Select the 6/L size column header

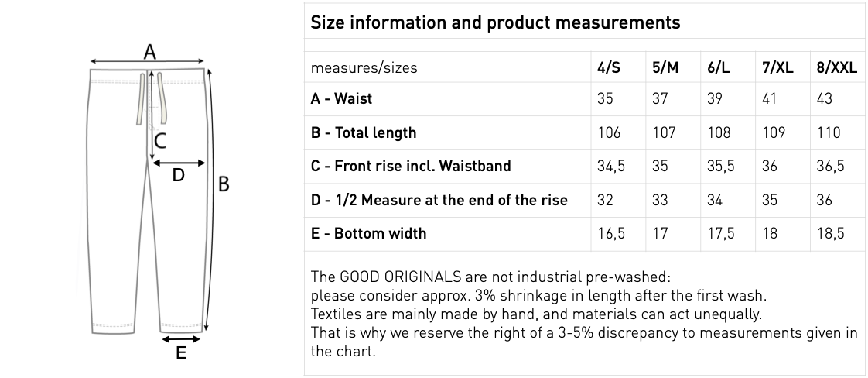coord(719,67)
